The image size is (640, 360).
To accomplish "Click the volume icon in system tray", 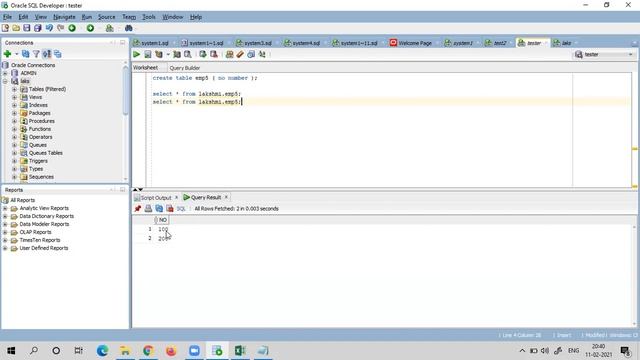I will [x=544, y=351].
